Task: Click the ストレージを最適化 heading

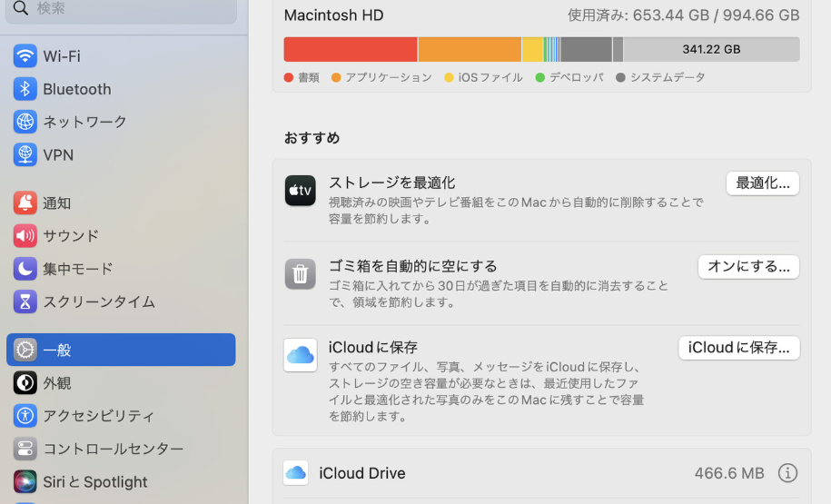Action: click(391, 183)
